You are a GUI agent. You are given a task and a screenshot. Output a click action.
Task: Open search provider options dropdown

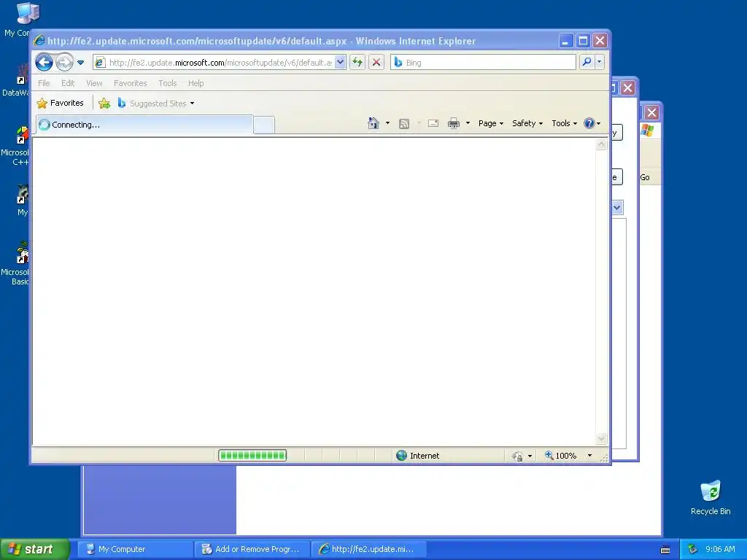[x=600, y=63]
